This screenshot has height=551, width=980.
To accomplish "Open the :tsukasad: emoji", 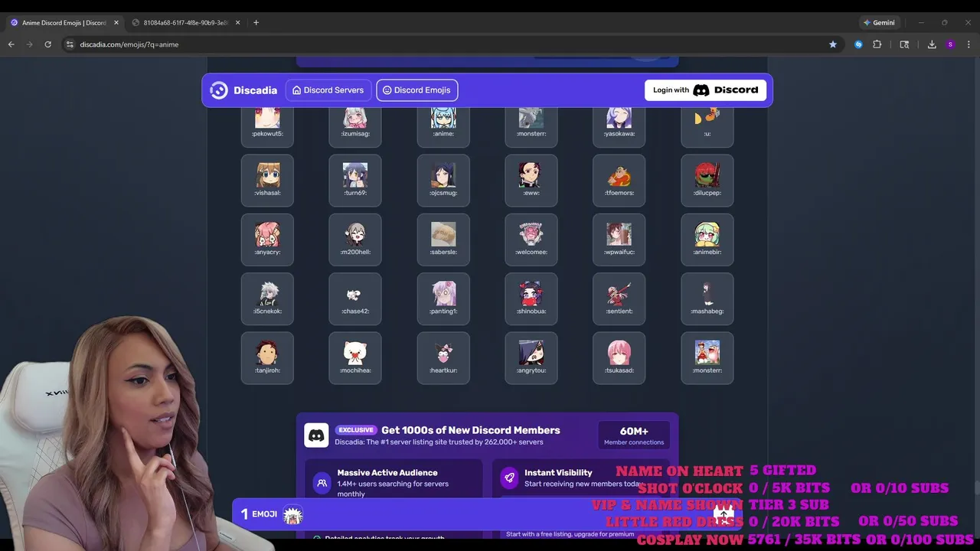I will coord(619,357).
